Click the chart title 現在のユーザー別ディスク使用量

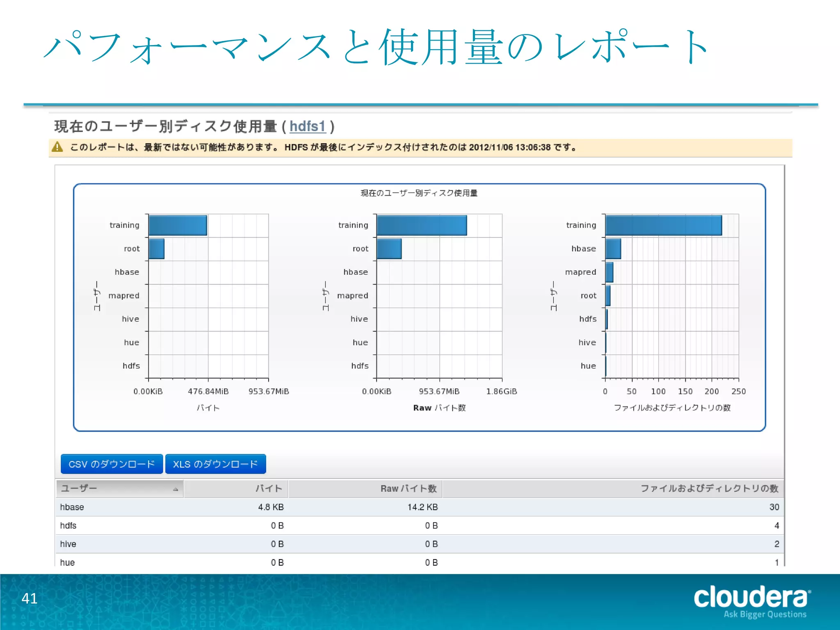coord(419,193)
